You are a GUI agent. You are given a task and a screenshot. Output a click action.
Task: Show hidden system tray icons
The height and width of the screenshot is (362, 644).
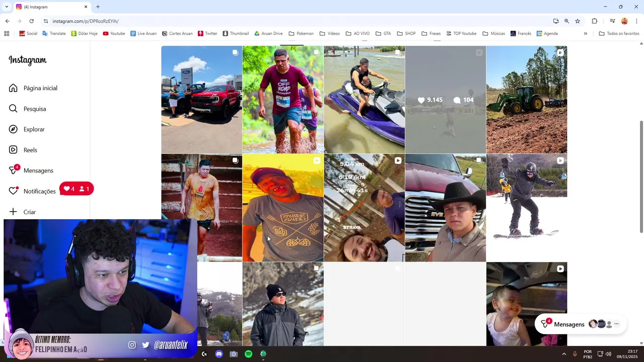564,354
